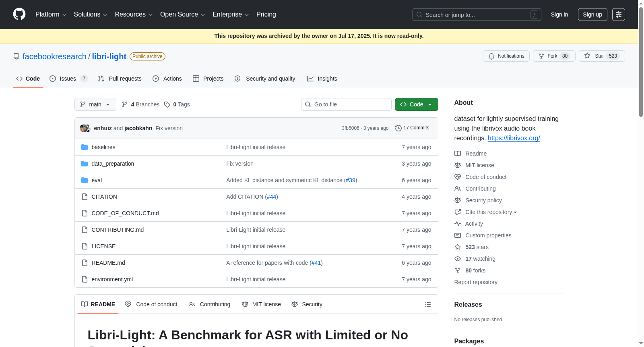Open the 17 Commits history link
The width and height of the screenshot is (644, 347).
(x=413, y=128)
